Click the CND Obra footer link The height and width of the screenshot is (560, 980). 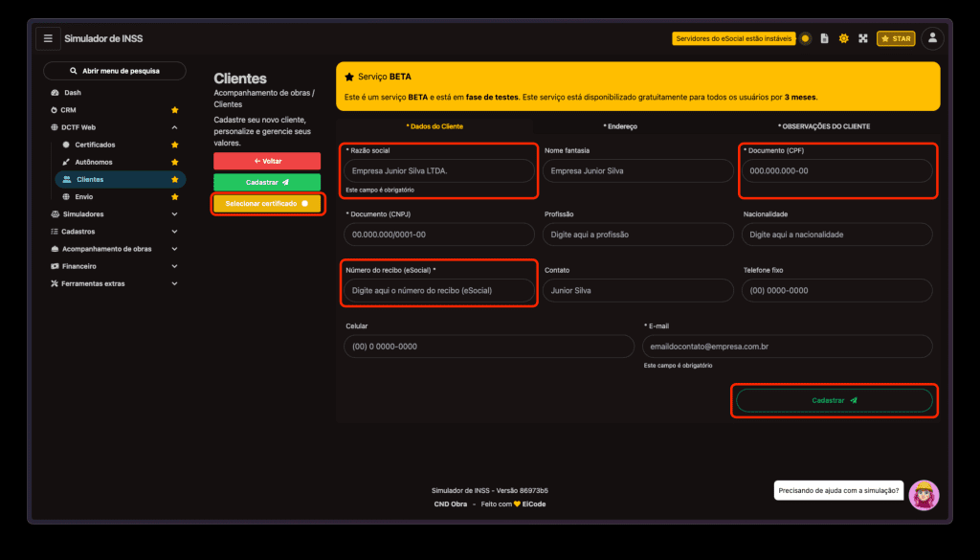[451, 504]
